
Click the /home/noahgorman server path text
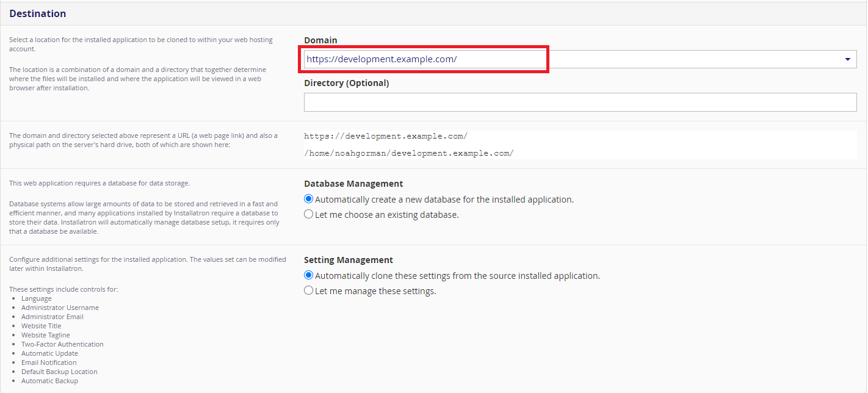coord(408,153)
